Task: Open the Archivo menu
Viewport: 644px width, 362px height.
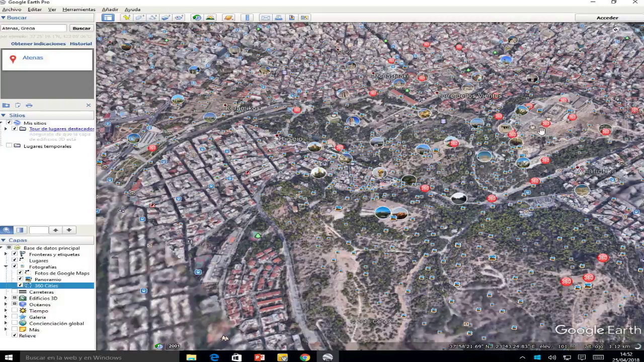Action: coord(12,10)
